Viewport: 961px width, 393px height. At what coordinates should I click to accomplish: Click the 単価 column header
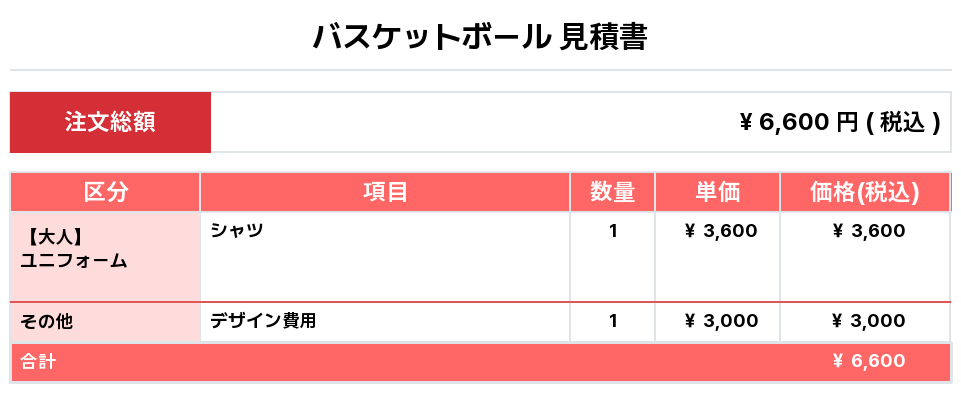718,193
